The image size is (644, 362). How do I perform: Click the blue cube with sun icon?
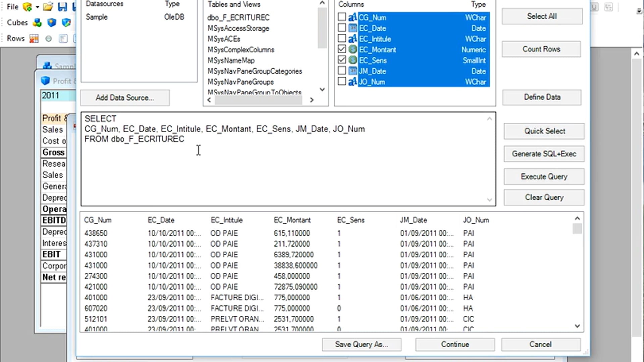point(52,22)
